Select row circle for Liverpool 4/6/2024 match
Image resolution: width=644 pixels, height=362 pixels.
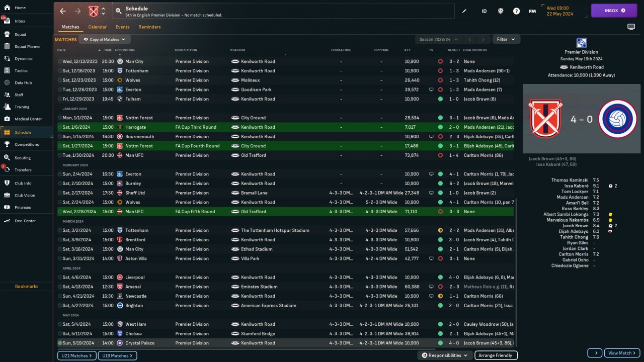click(60, 278)
